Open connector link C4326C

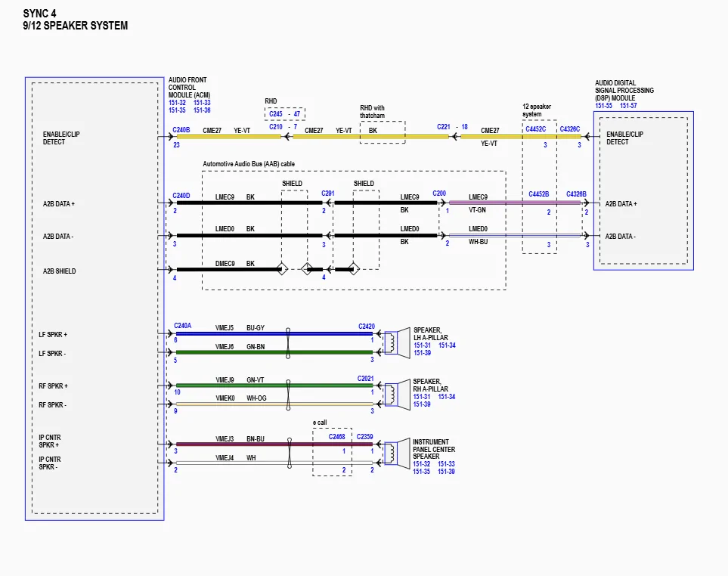tap(570, 129)
